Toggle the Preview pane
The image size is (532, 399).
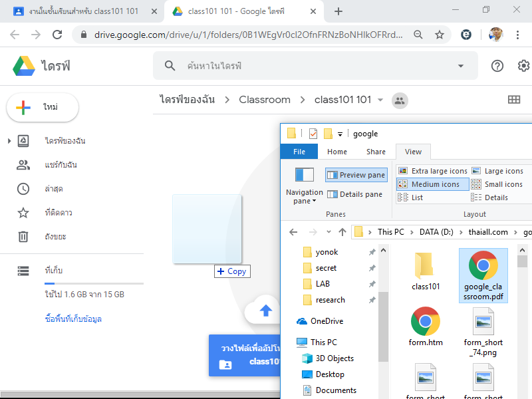click(x=356, y=175)
